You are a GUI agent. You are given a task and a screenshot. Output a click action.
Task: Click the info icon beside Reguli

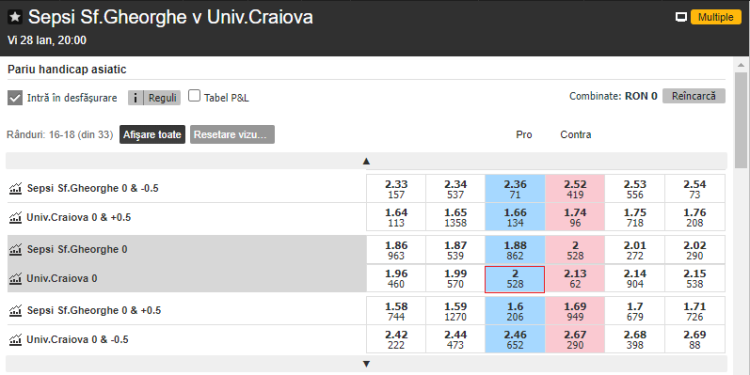tap(135, 98)
